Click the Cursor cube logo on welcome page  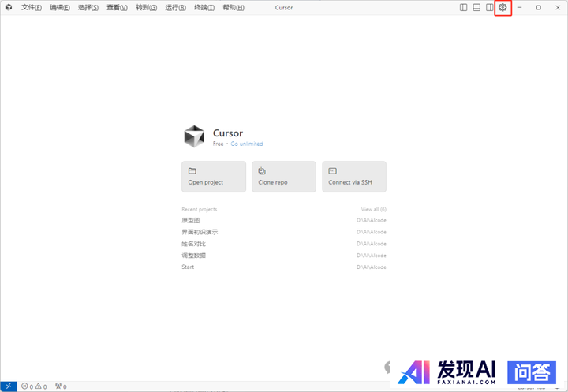[x=194, y=136]
